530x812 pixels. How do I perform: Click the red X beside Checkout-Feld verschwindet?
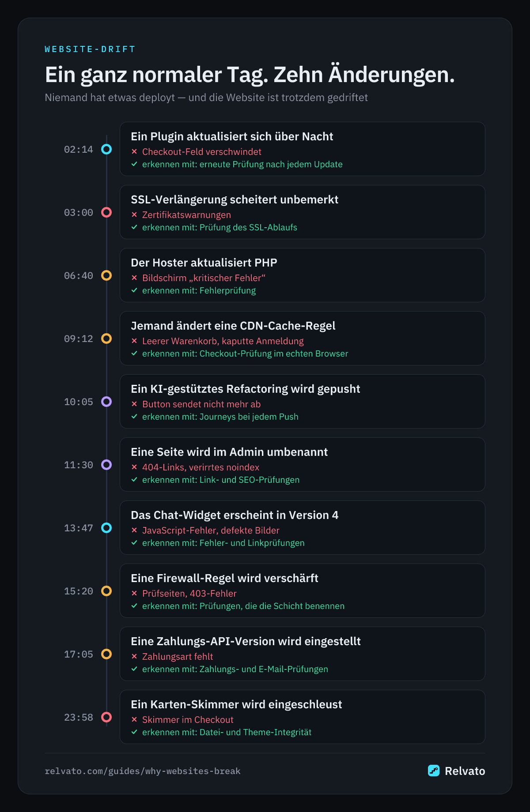134,152
